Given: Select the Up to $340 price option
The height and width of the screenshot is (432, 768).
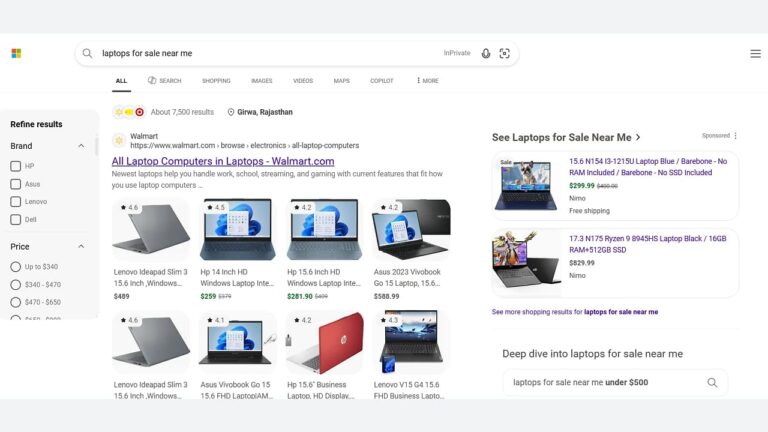Looking at the screenshot, I should [x=16, y=266].
